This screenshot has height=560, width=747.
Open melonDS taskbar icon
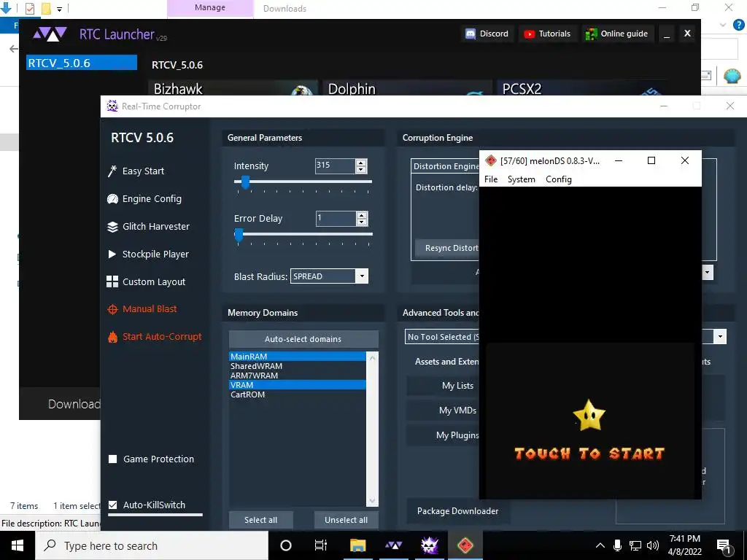[x=465, y=545]
